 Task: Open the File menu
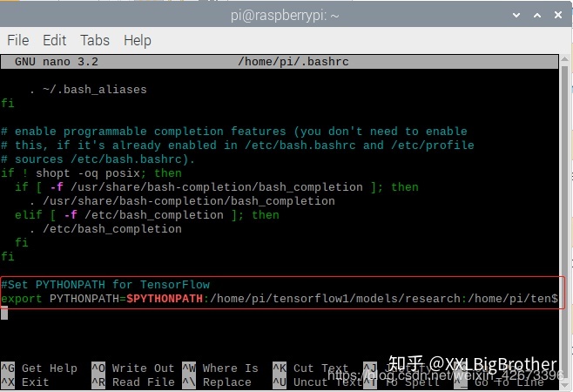[18, 40]
